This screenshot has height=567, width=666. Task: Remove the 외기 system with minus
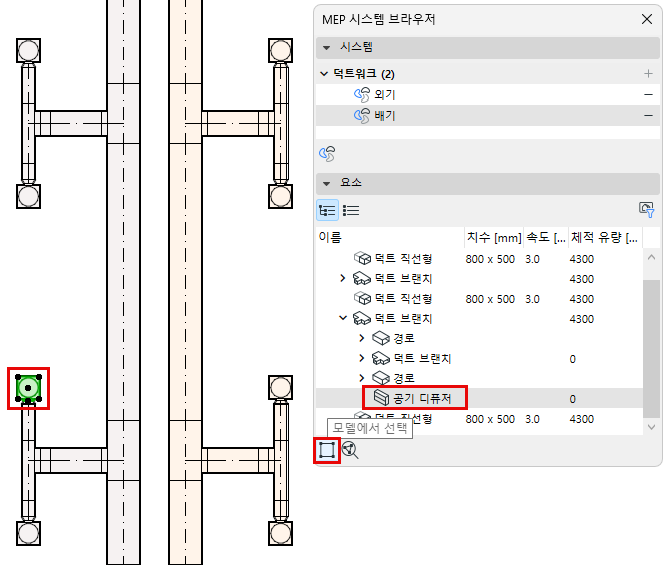(x=648, y=94)
